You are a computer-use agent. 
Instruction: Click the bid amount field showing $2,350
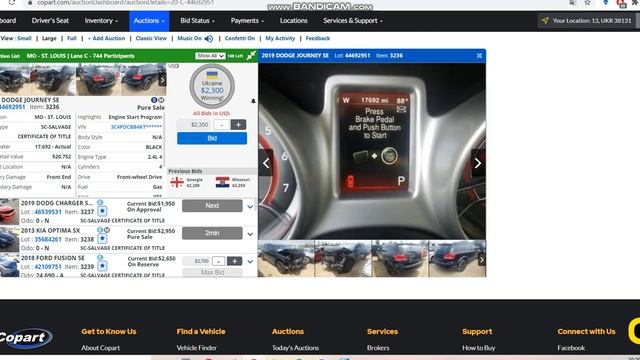(195, 125)
